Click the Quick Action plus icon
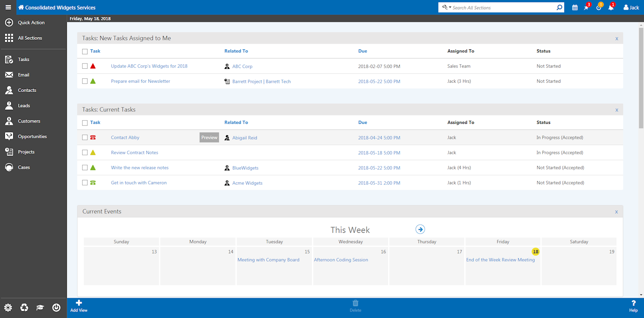Viewport: 644px width, 318px height. 9,23
